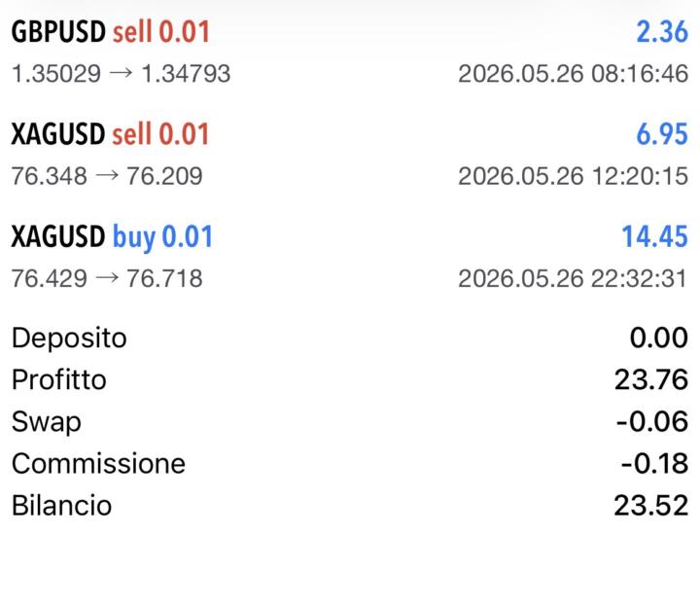Tap the Commissione row label
The image size is (700, 605).
(x=98, y=463)
